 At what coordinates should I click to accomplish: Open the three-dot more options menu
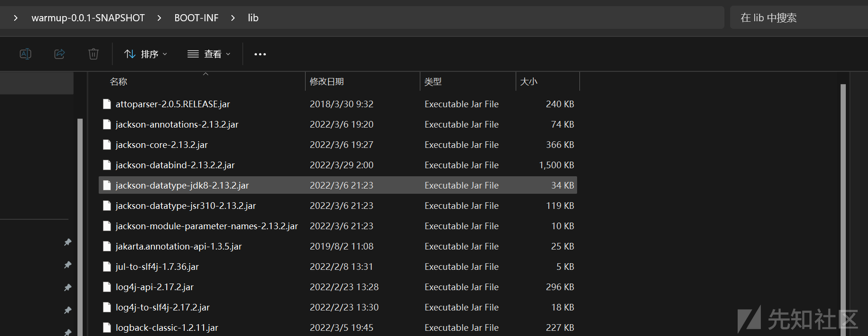(x=260, y=54)
